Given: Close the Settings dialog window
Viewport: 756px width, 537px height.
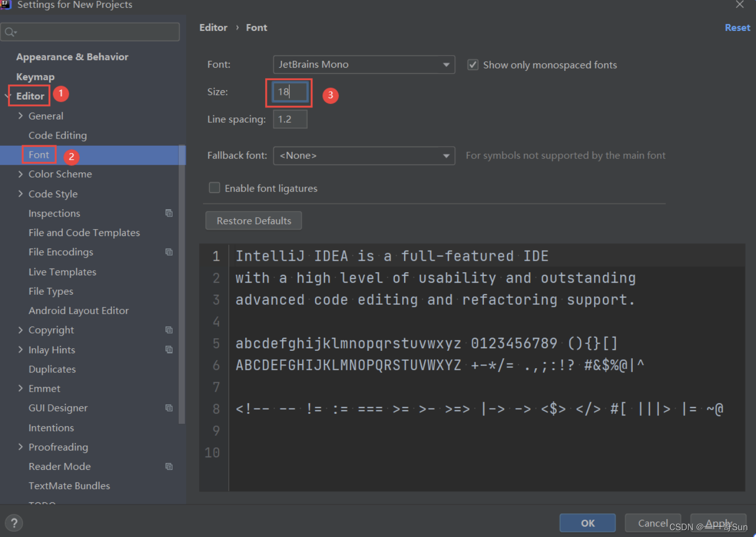Looking at the screenshot, I should click(x=740, y=4).
